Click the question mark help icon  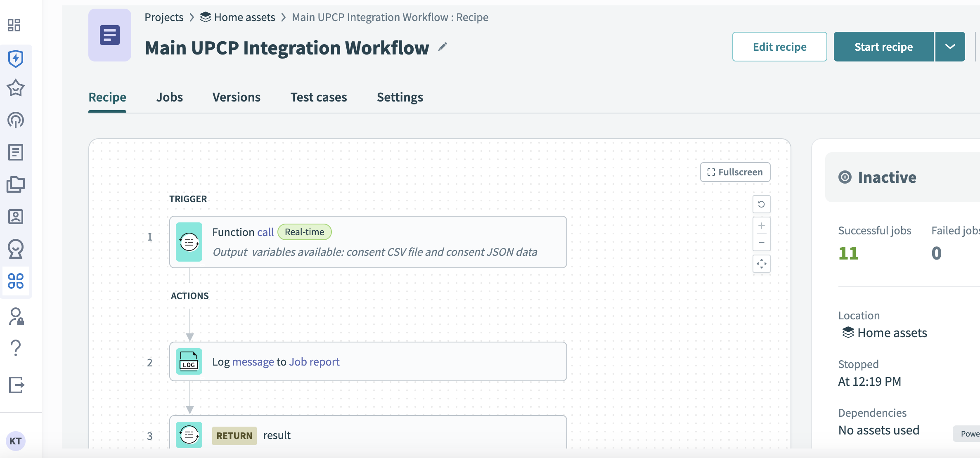coord(16,348)
